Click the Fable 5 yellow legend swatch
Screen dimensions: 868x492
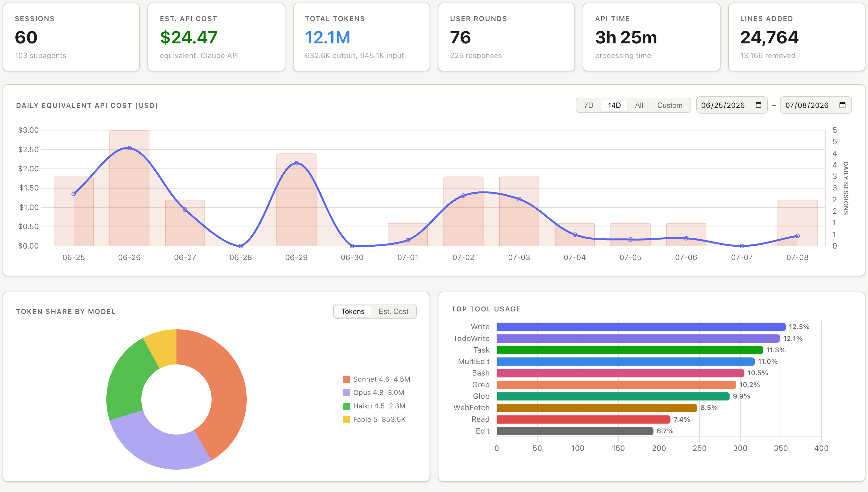346,419
